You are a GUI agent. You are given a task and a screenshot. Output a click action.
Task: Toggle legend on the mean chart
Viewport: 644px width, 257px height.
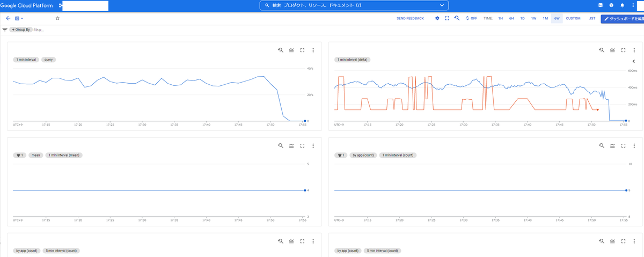[x=291, y=145]
